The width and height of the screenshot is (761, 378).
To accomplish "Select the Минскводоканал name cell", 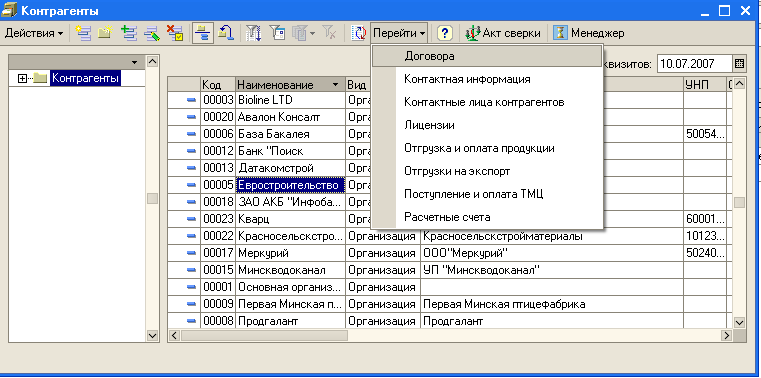I will click(x=290, y=270).
